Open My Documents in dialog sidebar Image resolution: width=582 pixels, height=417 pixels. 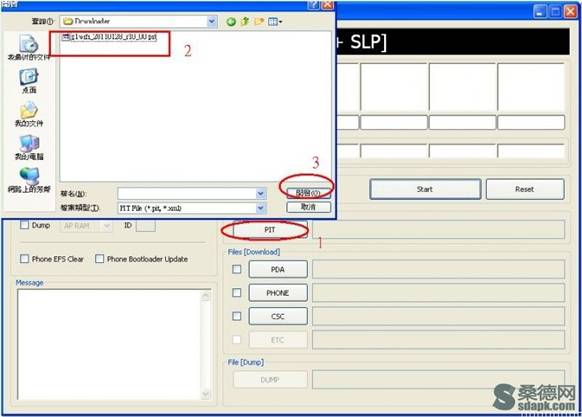29,114
